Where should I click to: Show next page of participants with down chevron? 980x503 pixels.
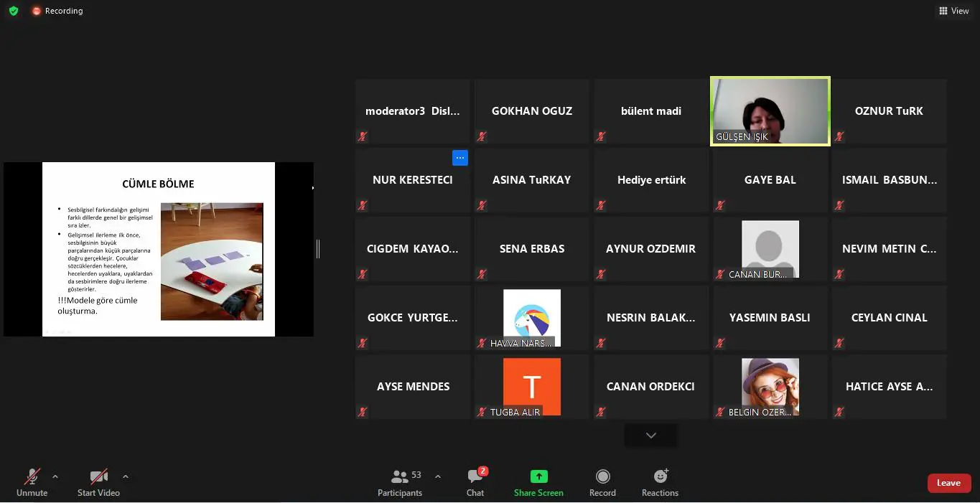click(x=651, y=436)
